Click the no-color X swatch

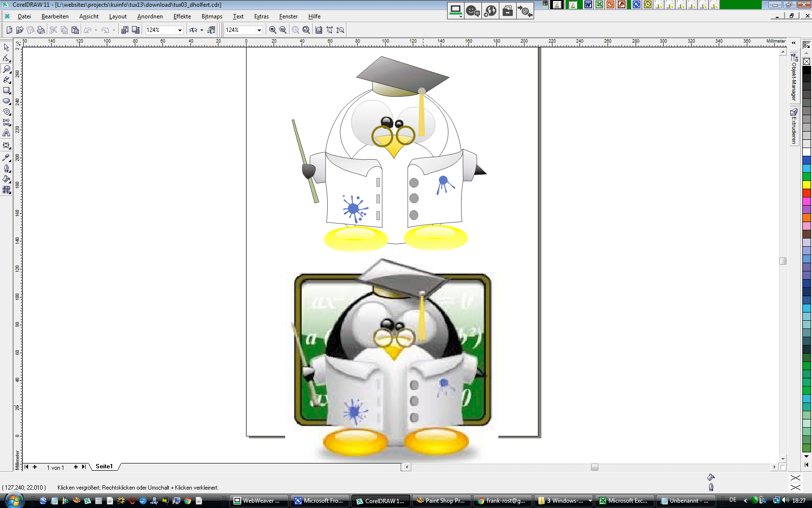(807, 61)
